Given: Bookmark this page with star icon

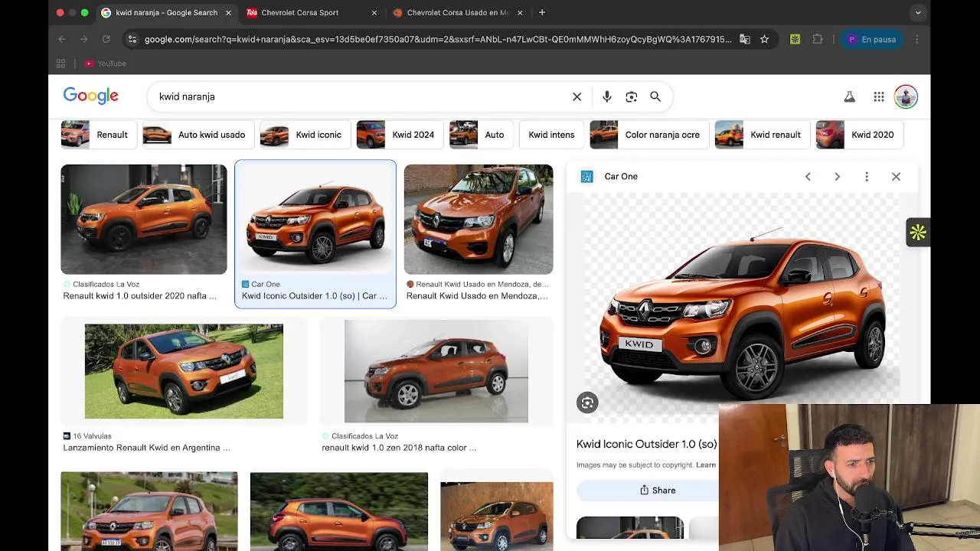Looking at the screenshot, I should pyautogui.click(x=764, y=39).
